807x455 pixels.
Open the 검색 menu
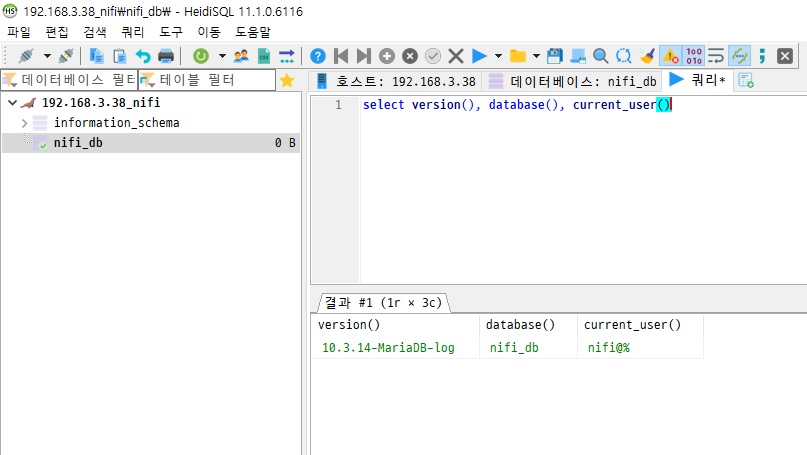(95, 32)
